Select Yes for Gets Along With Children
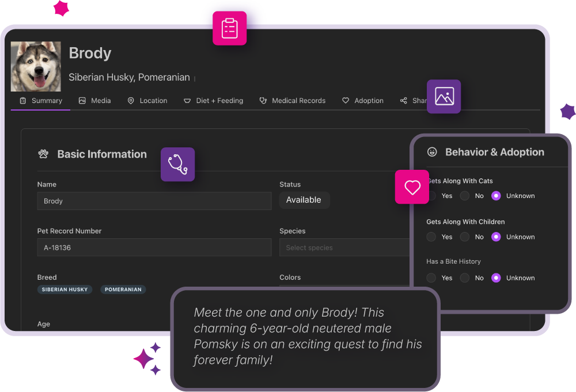This screenshot has height=392, width=576. (x=431, y=237)
